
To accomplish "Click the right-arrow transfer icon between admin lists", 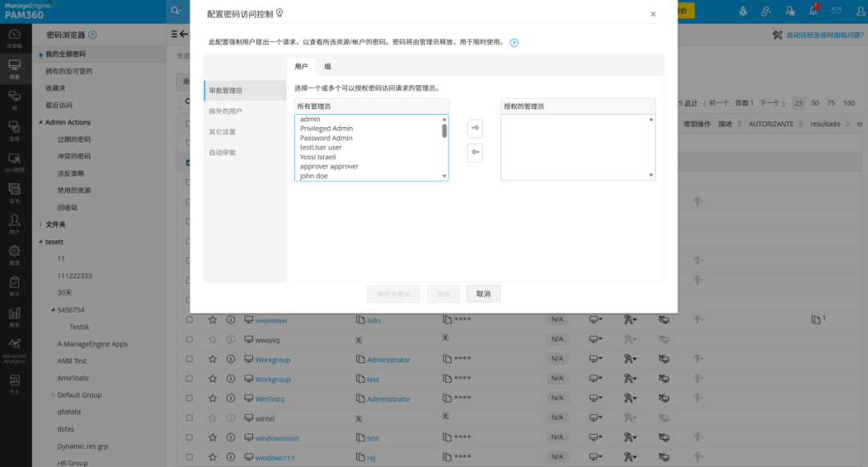I will point(474,128).
